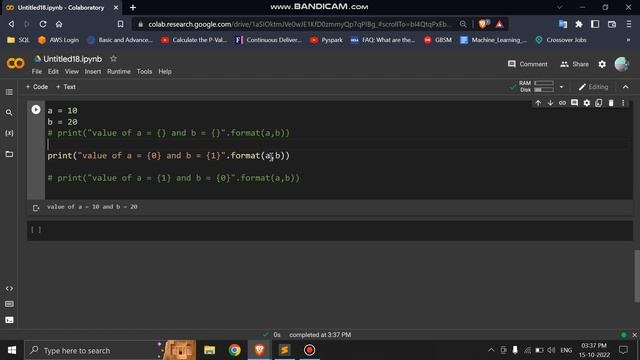The width and height of the screenshot is (640, 360).
Task: Open the table of contents sidebar icon
Action: click(9, 92)
